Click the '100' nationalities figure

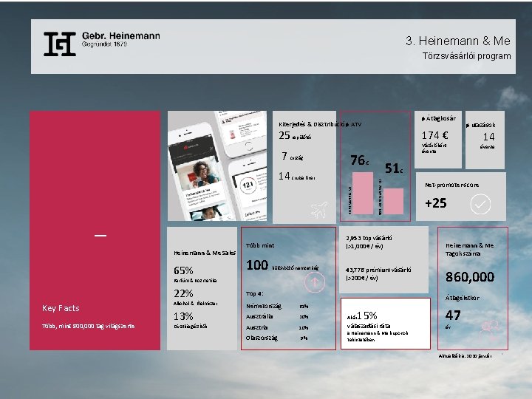(x=257, y=265)
